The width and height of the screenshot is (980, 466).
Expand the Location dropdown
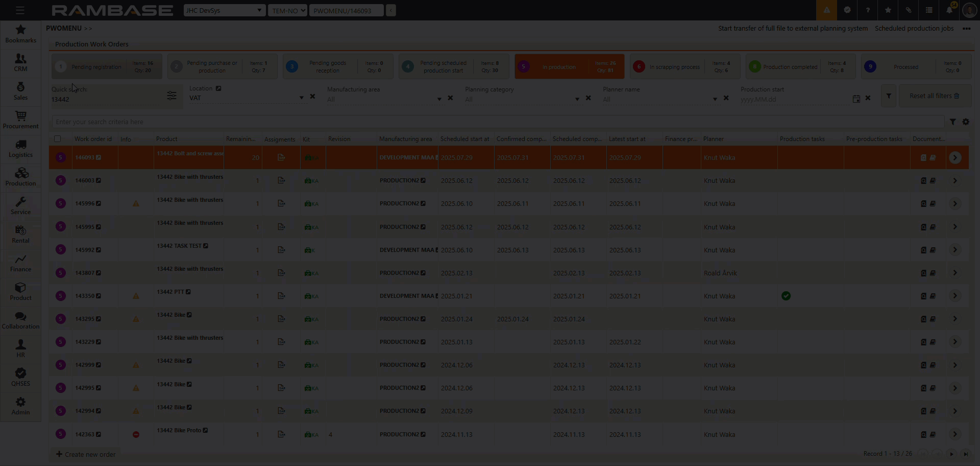point(301,98)
